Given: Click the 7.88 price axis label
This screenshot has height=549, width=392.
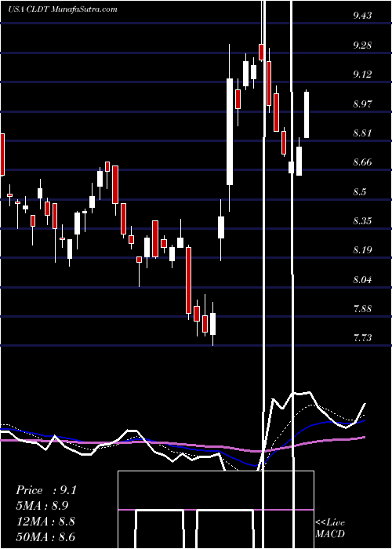Looking at the screenshot, I should 362,308.
